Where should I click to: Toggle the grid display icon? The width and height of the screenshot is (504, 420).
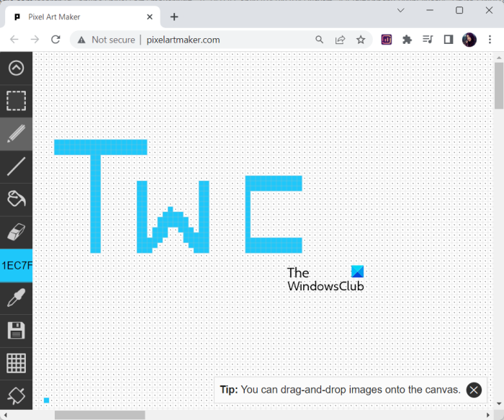(16, 363)
